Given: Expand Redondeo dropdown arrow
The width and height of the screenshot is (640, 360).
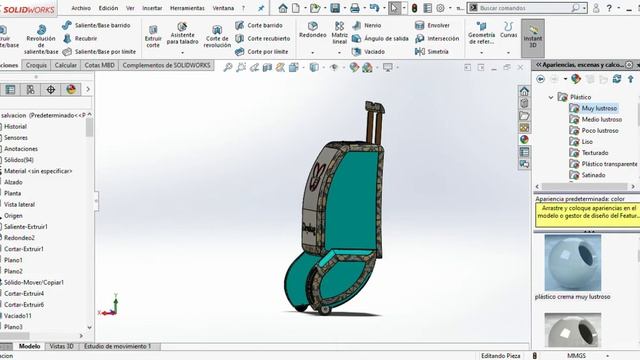Looking at the screenshot, I should [313, 53].
